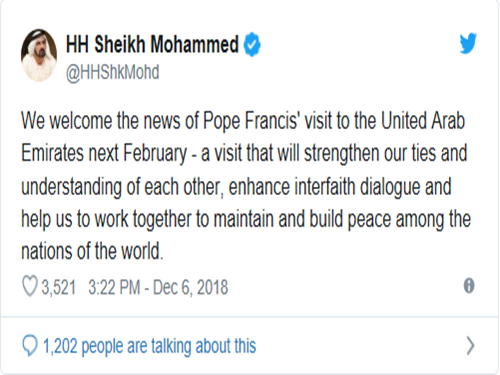Image resolution: width=500 pixels, height=375 pixels.
Task: Visit the @HHShkMohd handle link
Action: coord(113,72)
